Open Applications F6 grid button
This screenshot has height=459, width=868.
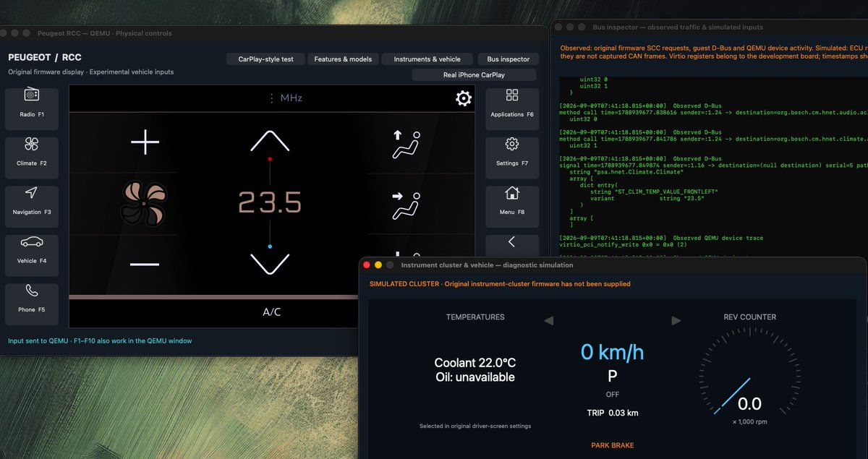[512, 109]
